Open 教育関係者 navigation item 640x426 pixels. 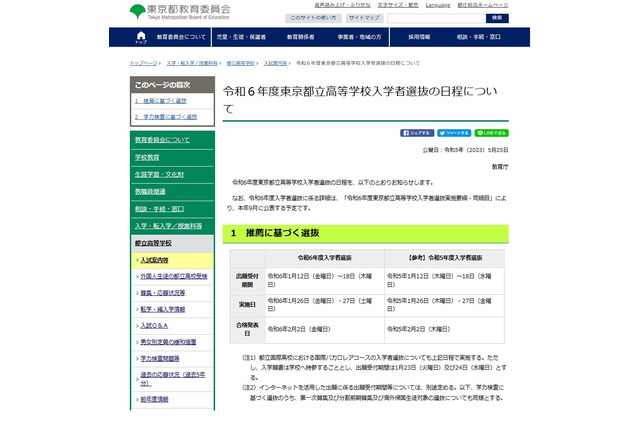pos(300,37)
